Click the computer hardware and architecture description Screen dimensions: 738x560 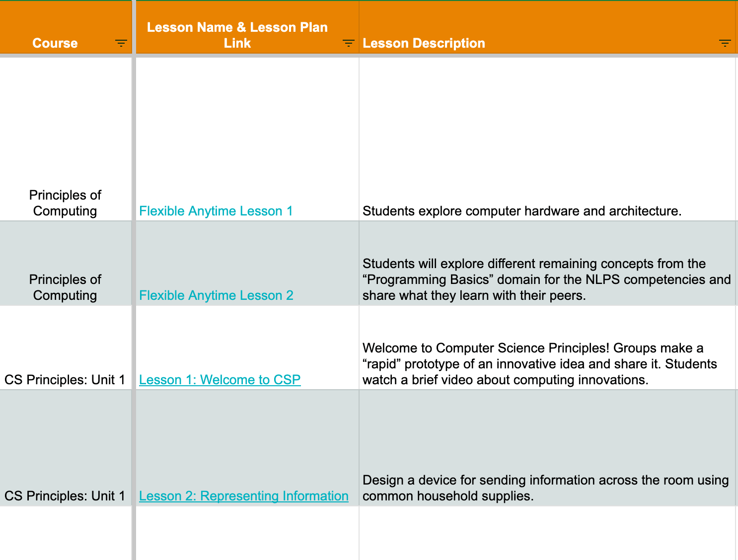[521, 211]
